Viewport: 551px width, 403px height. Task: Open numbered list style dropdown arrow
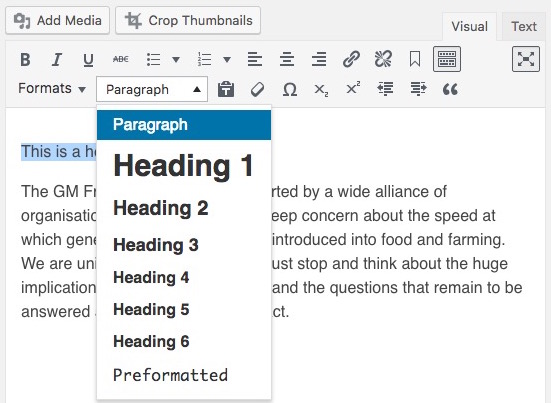pos(227,59)
